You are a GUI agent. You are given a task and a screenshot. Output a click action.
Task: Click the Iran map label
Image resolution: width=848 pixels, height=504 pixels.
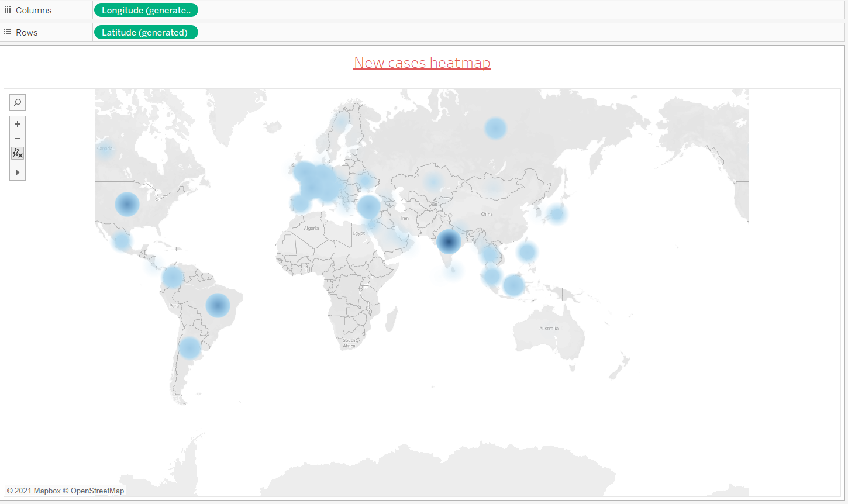coord(405,218)
